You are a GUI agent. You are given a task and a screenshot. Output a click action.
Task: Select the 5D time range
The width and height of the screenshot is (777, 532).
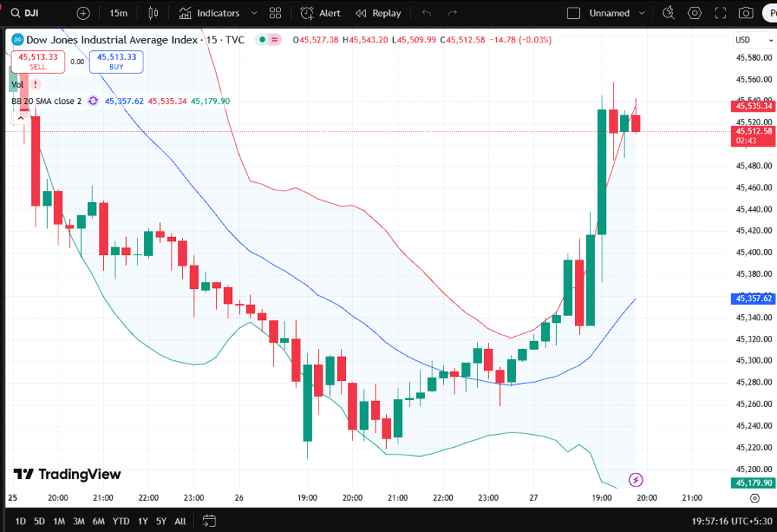pyautogui.click(x=39, y=521)
